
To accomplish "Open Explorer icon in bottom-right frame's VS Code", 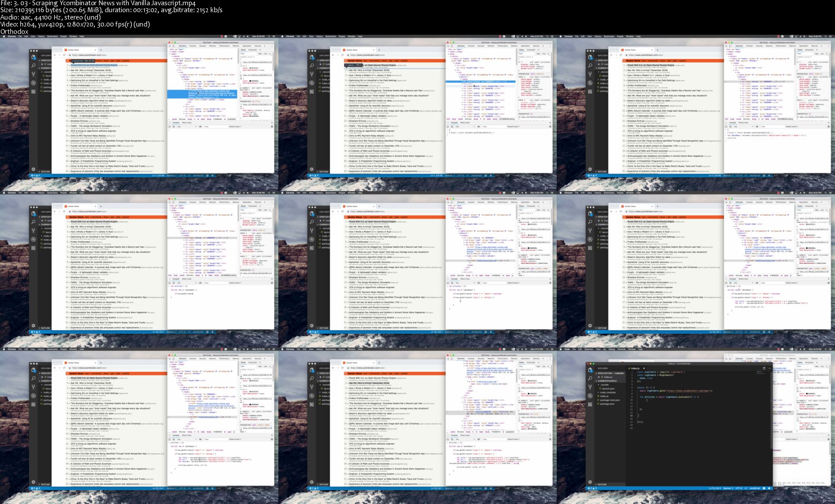I will point(590,370).
